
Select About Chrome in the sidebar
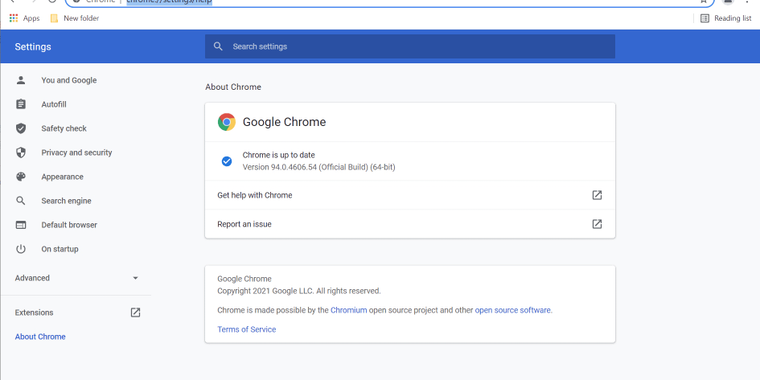[x=40, y=336]
